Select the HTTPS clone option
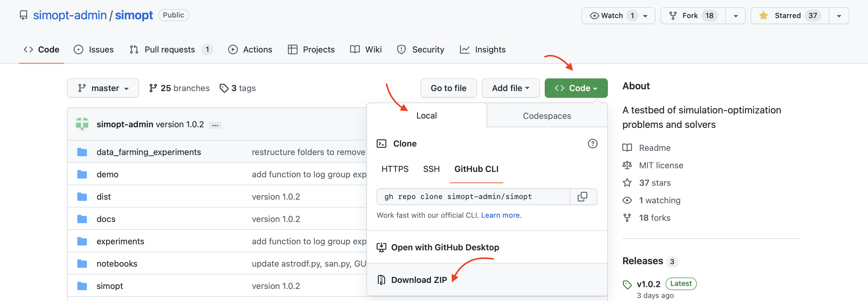This screenshot has width=868, height=301. (x=395, y=169)
